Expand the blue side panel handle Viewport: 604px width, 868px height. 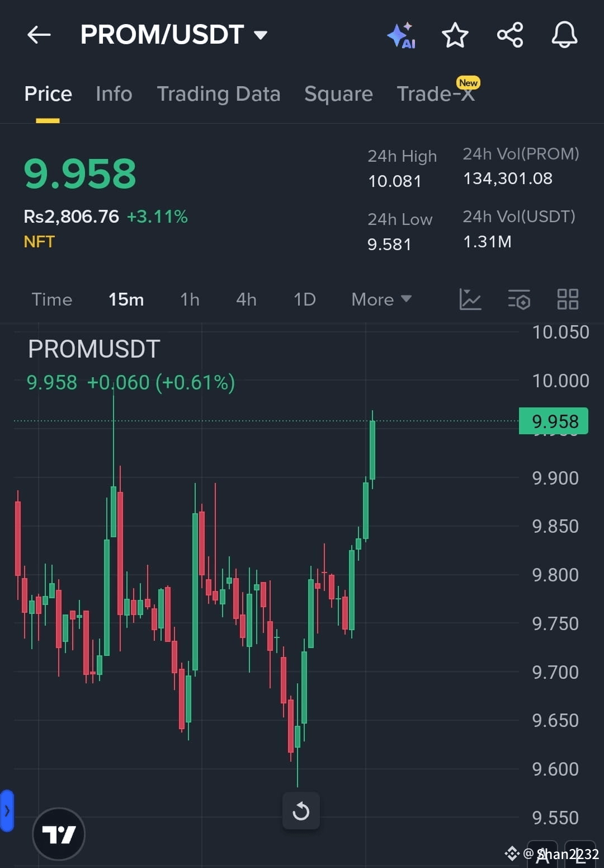click(7, 810)
